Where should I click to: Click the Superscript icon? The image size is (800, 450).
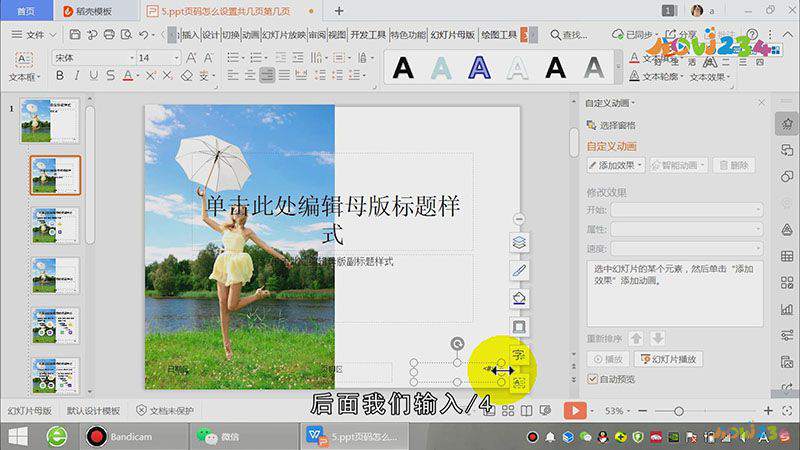click(x=151, y=76)
